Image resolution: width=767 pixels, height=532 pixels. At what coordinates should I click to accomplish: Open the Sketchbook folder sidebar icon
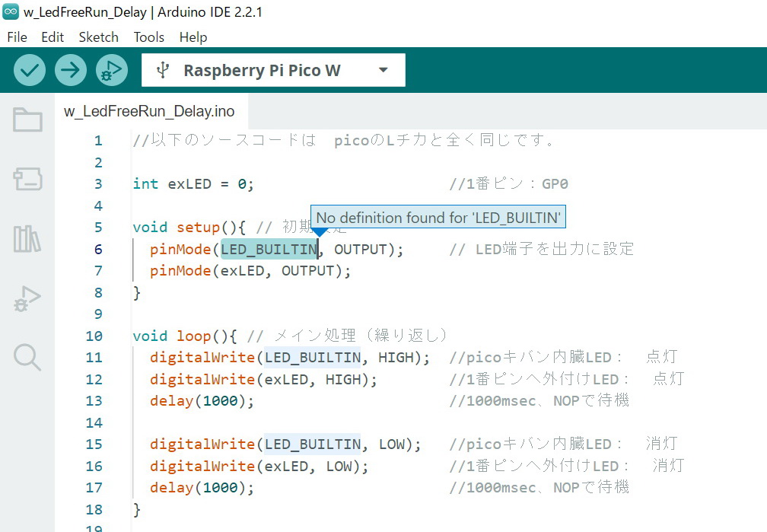click(x=27, y=119)
